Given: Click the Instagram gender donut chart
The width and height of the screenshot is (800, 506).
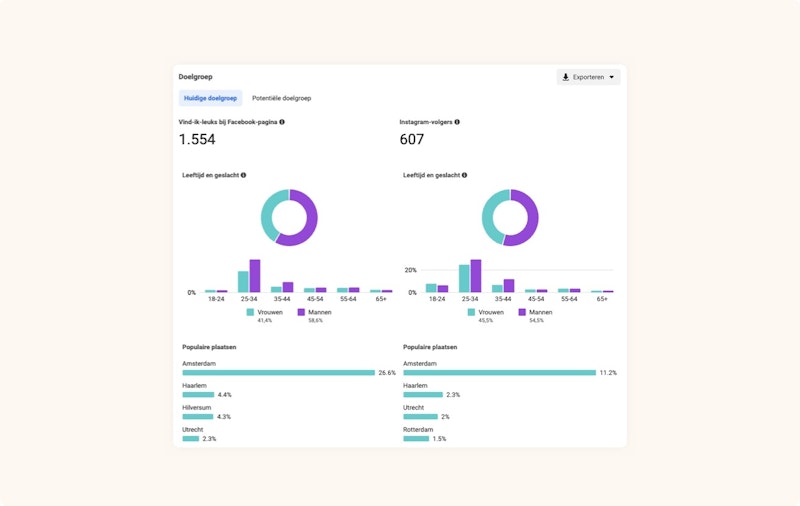Looking at the screenshot, I should tap(510, 217).
